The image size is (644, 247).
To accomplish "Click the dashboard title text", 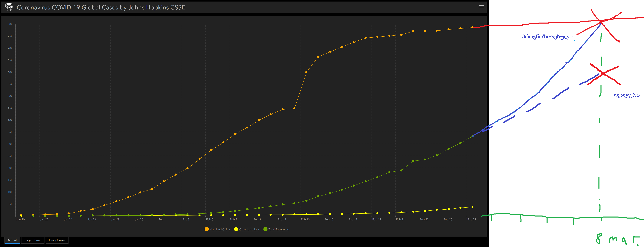I will (101, 8).
